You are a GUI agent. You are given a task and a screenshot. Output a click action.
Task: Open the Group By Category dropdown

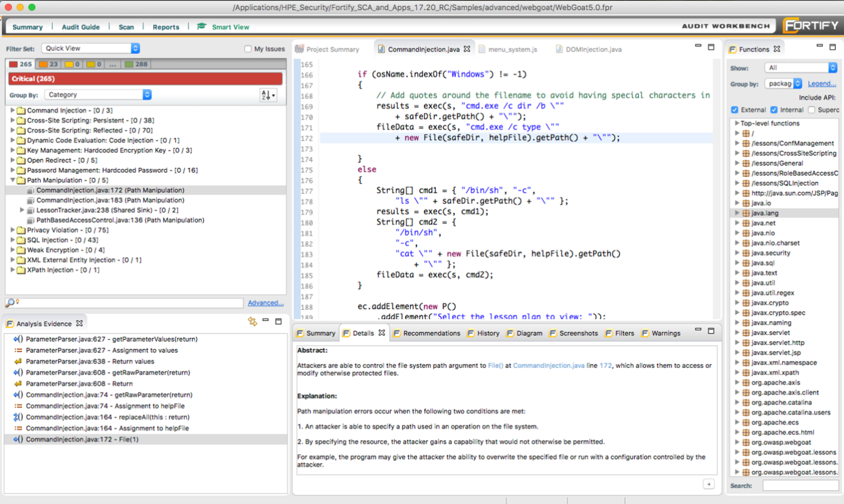coord(98,95)
